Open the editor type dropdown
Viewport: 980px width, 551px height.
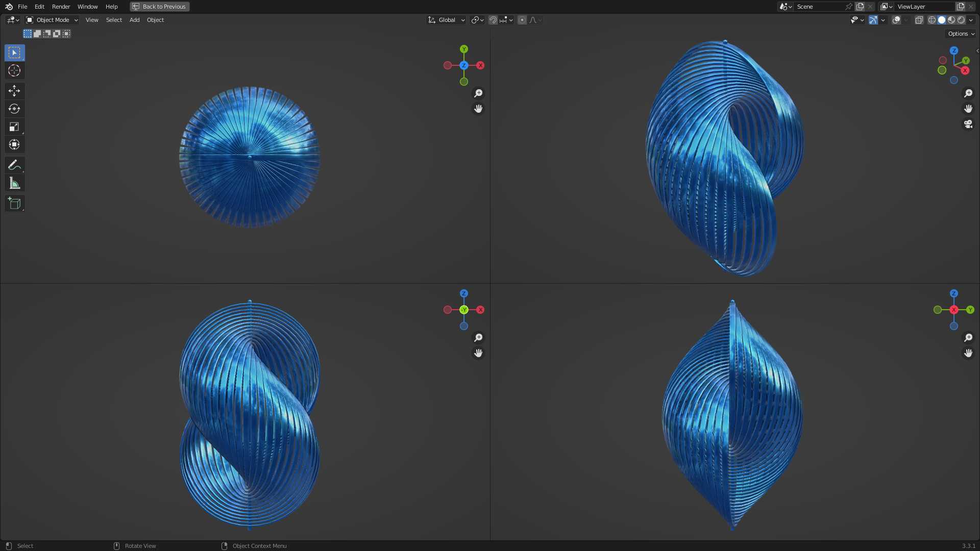pos(13,20)
